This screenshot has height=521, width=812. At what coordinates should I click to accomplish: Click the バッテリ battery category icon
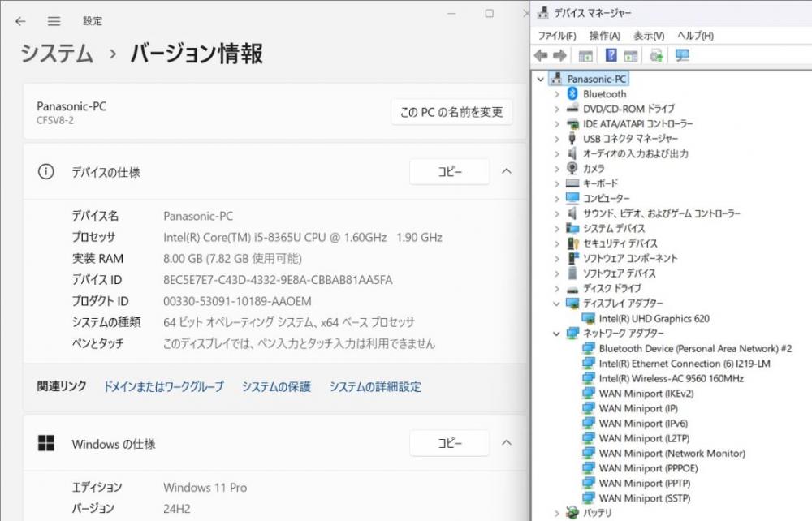[x=572, y=513]
